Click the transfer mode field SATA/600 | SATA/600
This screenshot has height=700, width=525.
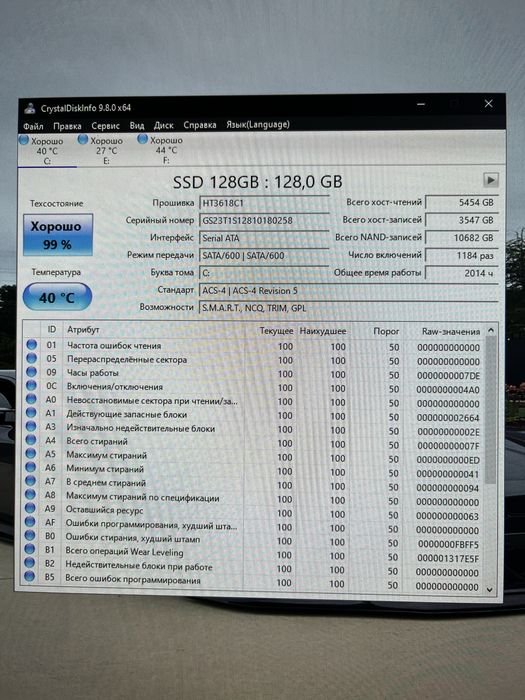click(x=264, y=255)
